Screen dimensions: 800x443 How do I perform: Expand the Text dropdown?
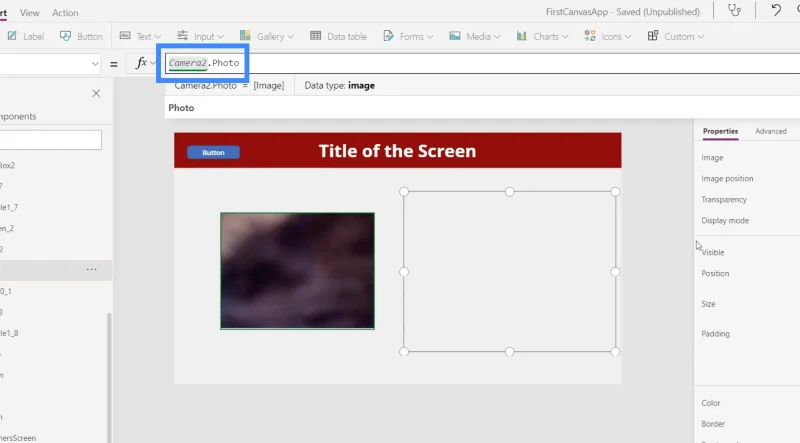(140, 36)
